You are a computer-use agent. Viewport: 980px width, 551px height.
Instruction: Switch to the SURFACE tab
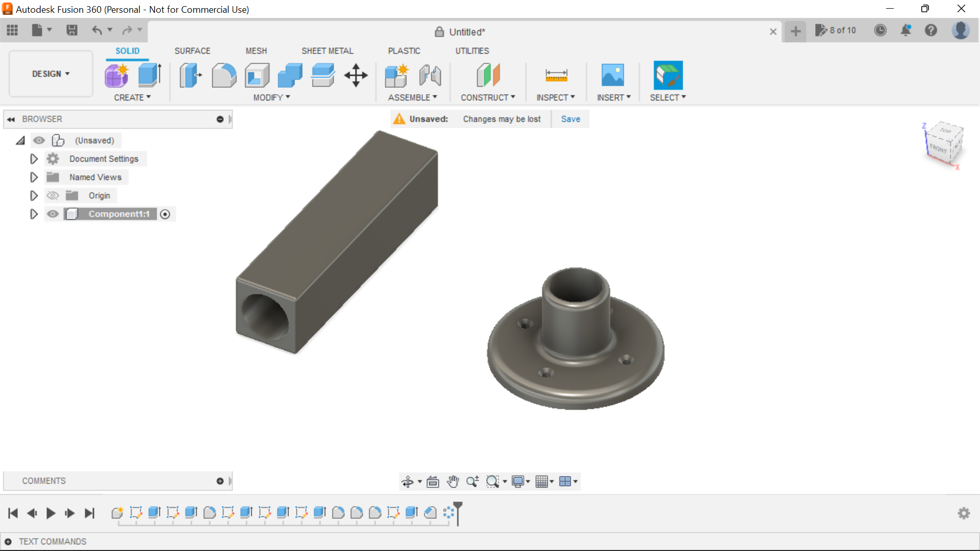pyautogui.click(x=192, y=51)
